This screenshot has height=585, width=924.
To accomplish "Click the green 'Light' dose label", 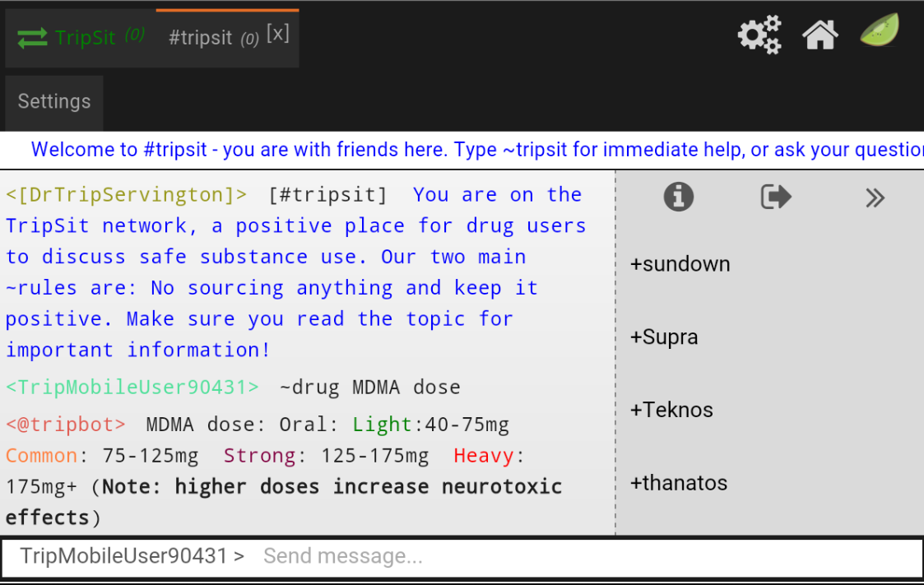I will 382,425.
